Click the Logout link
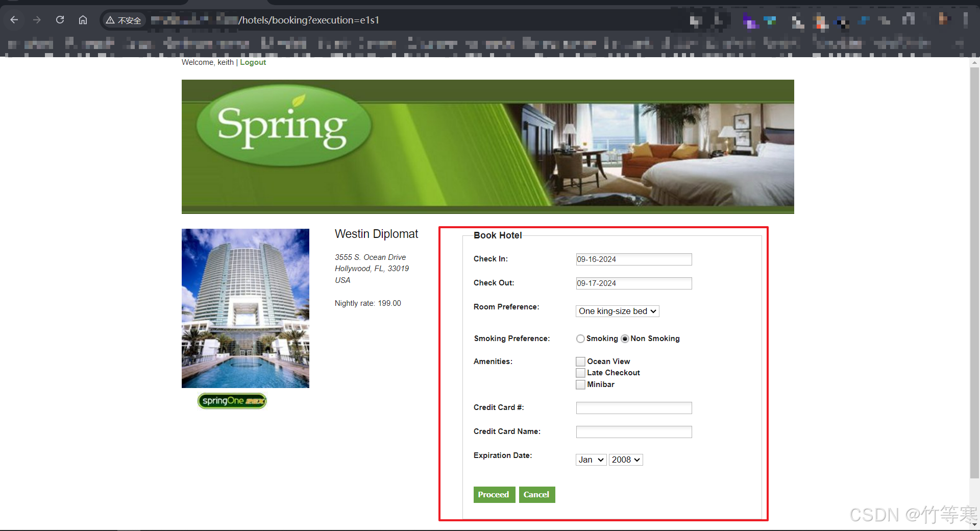980x531 pixels. tap(253, 62)
